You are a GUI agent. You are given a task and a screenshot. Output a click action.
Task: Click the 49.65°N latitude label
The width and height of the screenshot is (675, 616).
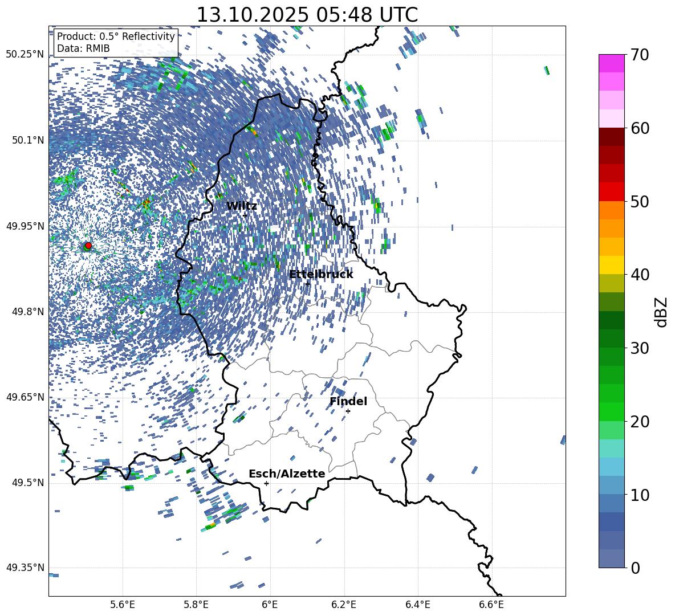(x=25, y=397)
